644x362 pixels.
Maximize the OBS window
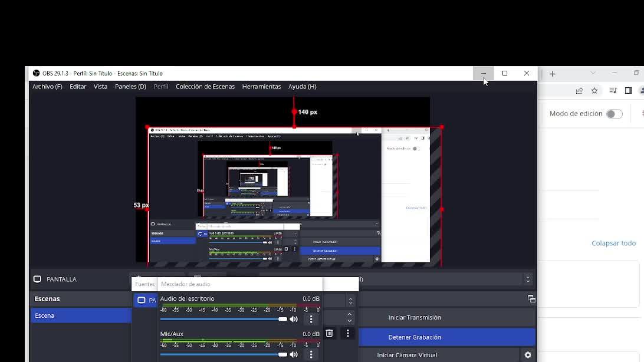505,73
